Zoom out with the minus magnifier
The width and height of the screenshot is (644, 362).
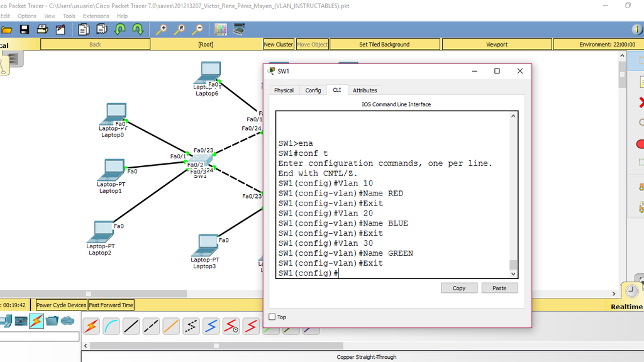pos(197,30)
